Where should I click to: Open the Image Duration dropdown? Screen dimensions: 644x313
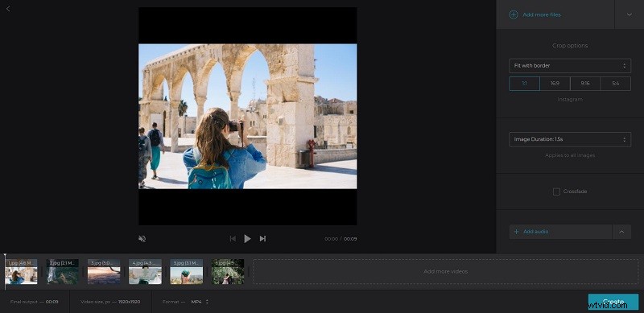click(570, 139)
